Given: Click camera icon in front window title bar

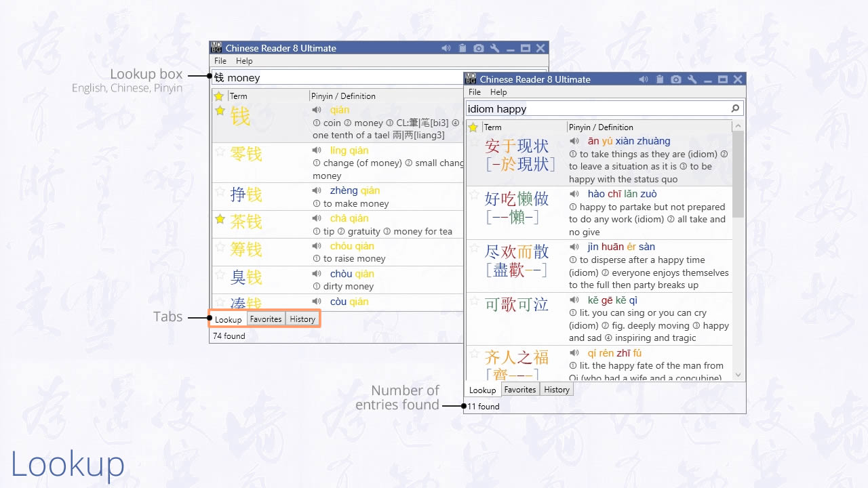Looking at the screenshot, I should pyautogui.click(x=676, y=79).
